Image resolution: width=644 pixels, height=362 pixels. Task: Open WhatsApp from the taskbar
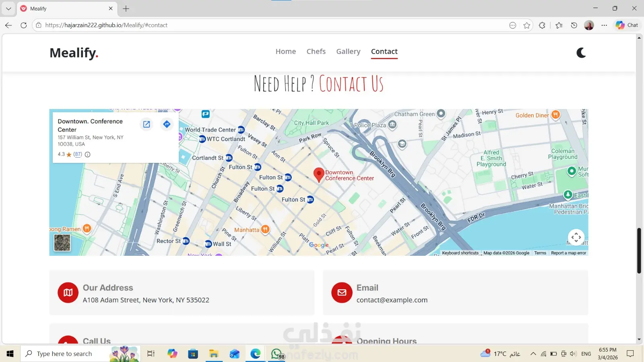coord(277,354)
